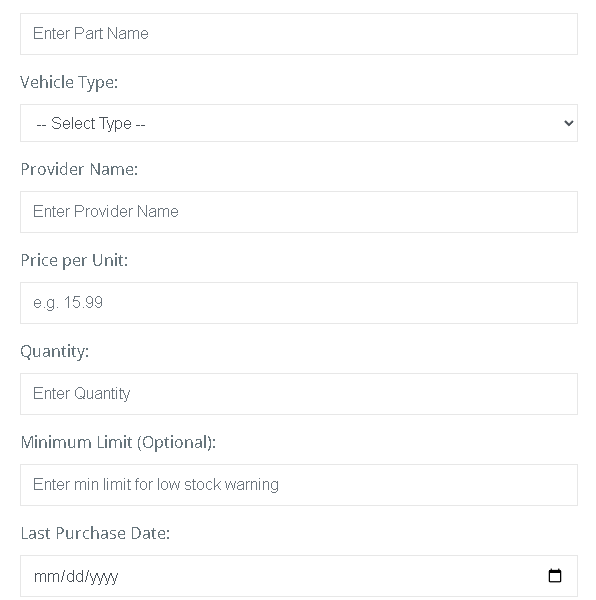Image resolution: width=596 pixels, height=600 pixels.
Task: Open the calendar picker icon
Action: coord(555,576)
